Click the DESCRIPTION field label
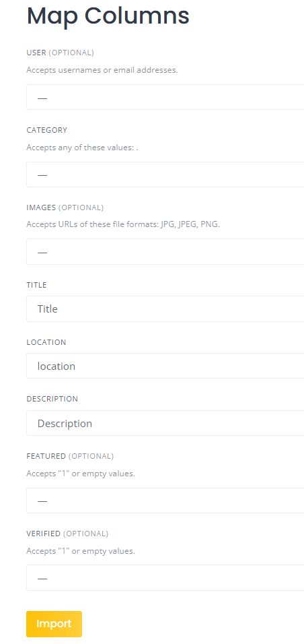This screenshot has width=304, height=644. (52, 399)
